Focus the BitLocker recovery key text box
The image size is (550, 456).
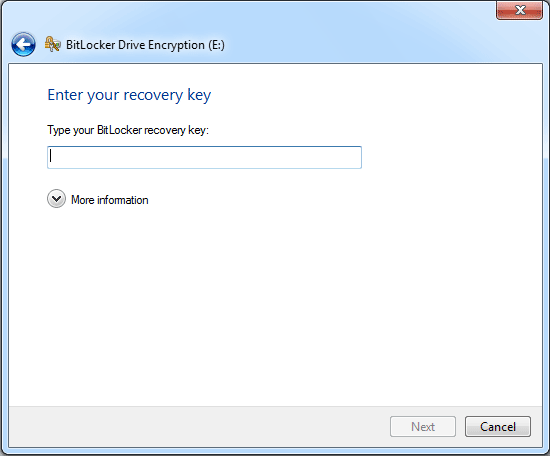[x=204, y=157]
